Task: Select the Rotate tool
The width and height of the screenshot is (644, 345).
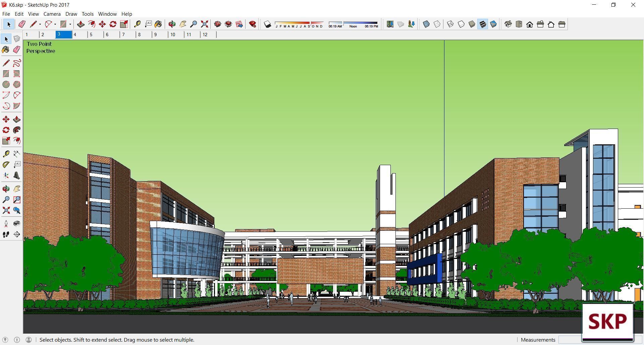Action: pyautogui.click(x=113, y=24)
